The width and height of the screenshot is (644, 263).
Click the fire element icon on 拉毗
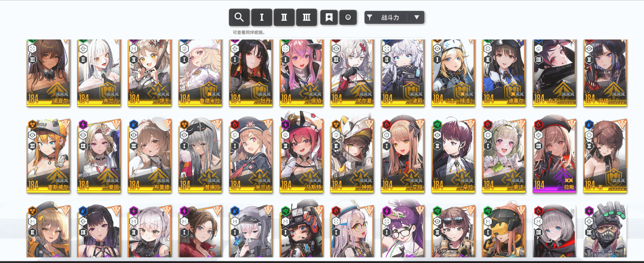[x=539, y=125]
